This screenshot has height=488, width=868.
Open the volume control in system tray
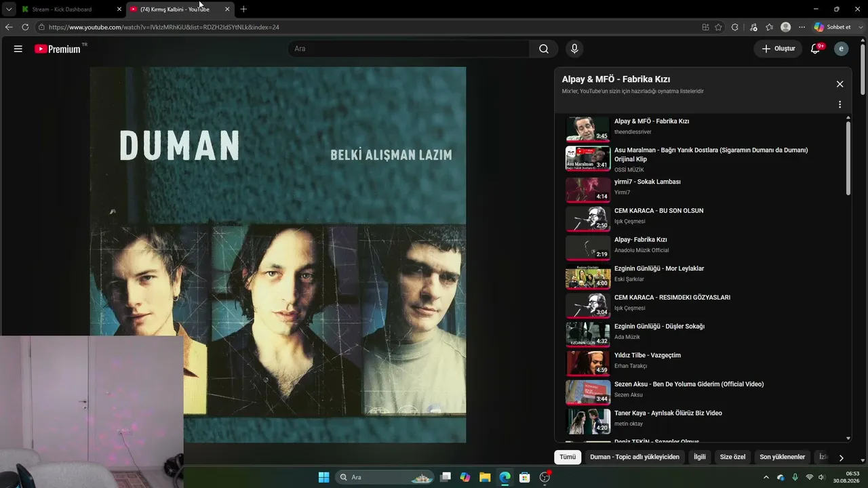pos(821,477)
